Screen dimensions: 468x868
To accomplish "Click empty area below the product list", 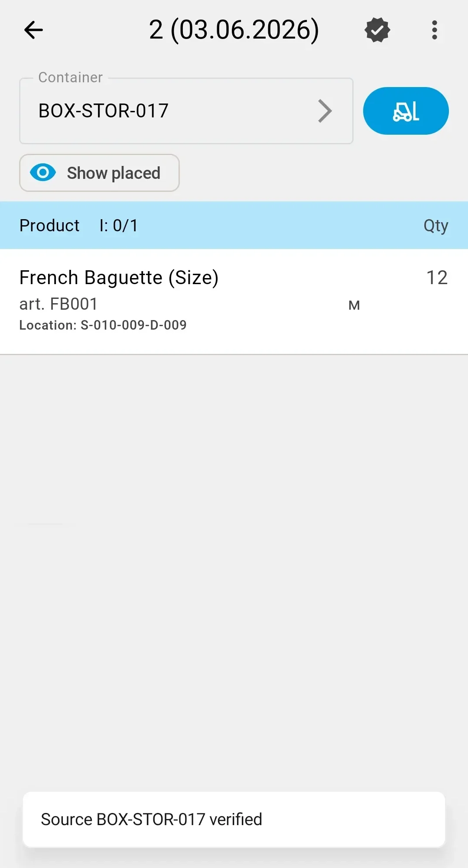I will [x=234, y=563].
